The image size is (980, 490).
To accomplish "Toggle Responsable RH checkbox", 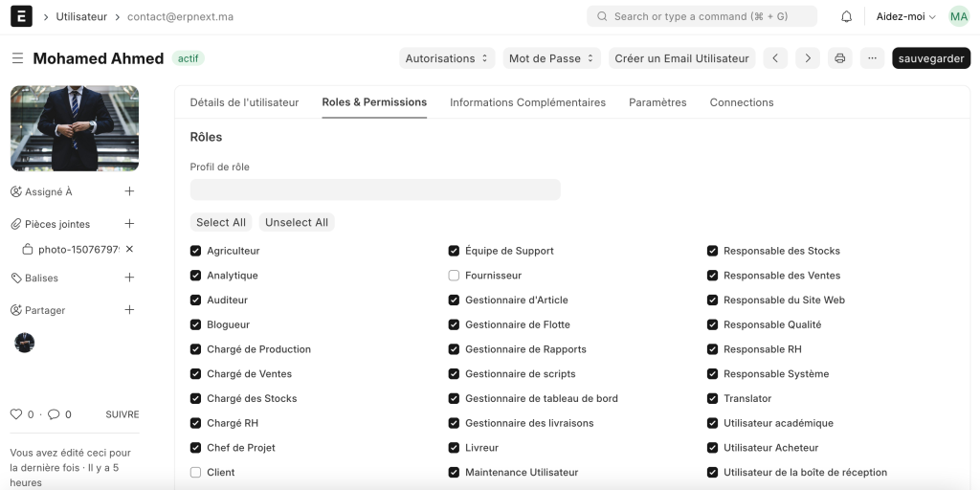I will (x=712, y=349).
